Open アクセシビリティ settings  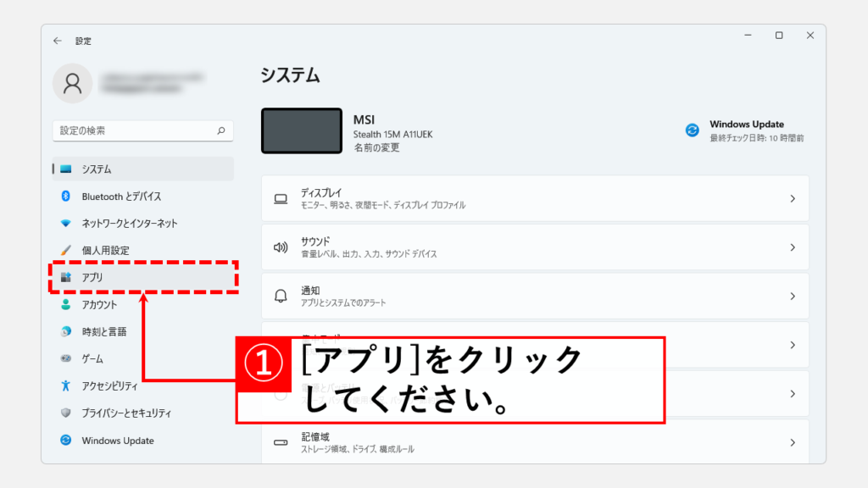click(142, 386)
